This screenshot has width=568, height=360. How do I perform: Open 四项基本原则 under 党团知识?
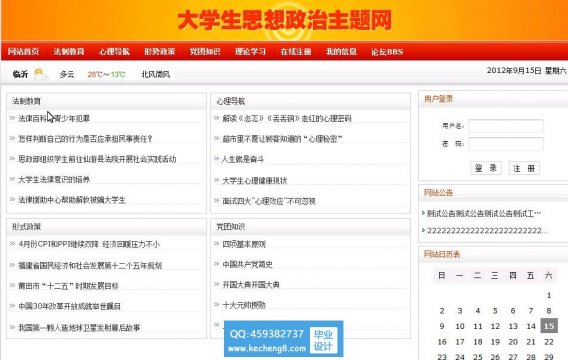click(244, 244)
